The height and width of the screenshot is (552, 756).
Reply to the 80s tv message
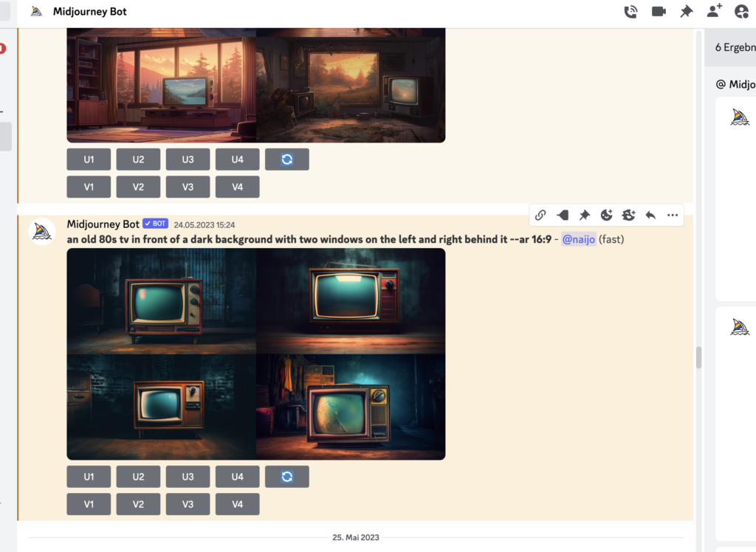[x=650, y=215]
